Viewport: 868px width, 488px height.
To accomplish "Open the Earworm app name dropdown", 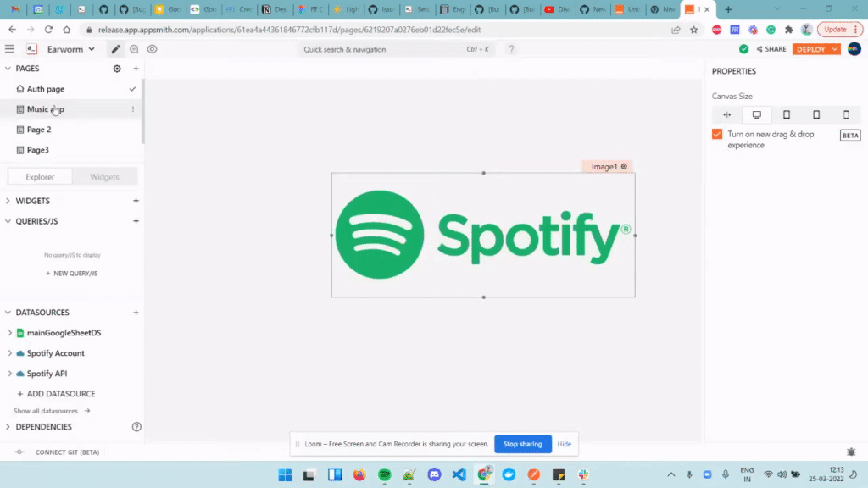I will [x=71, y=49].
